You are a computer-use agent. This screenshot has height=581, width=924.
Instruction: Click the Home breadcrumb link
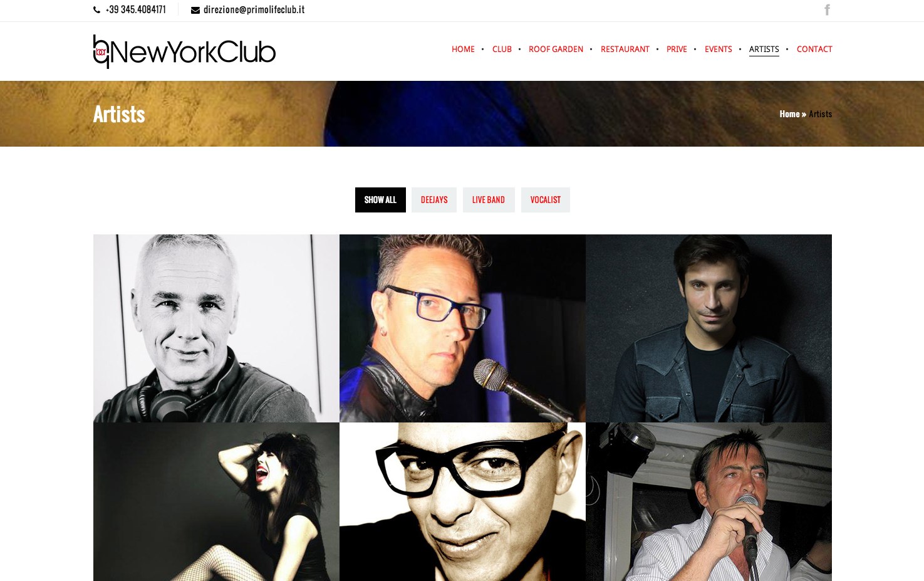coord(789,114)
